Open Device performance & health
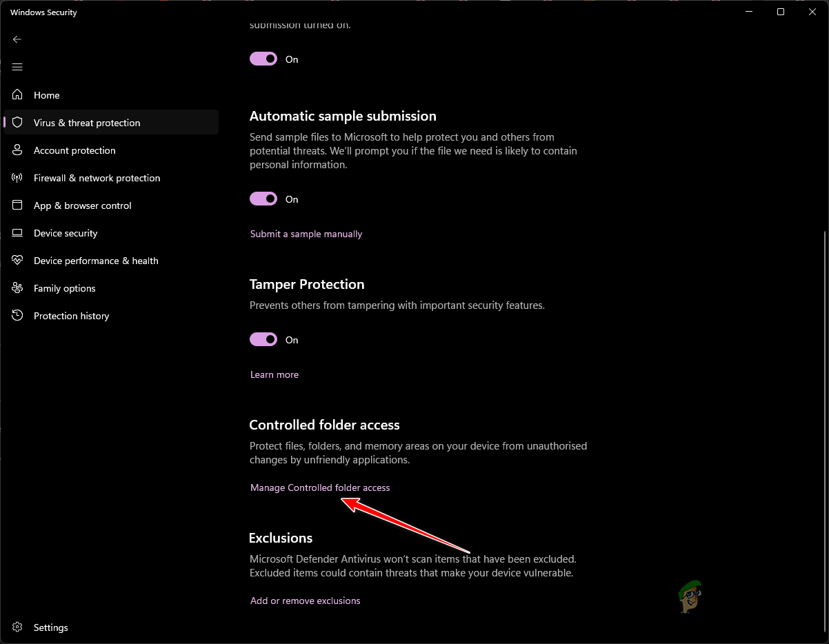This screenshot has height=644, width=829. (96, 260)
